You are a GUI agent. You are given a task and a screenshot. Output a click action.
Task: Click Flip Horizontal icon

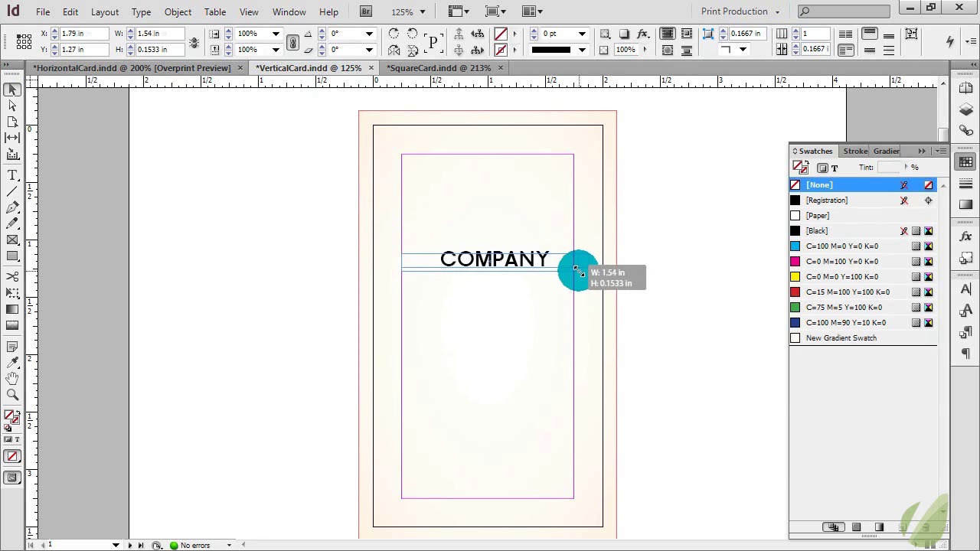pyautogui.click(x=394, y=50)
